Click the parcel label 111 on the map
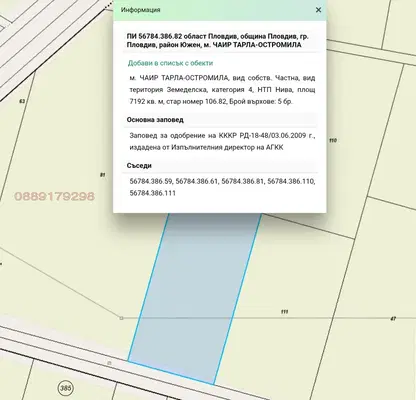416x400 pixels. (x=284, y=312)
